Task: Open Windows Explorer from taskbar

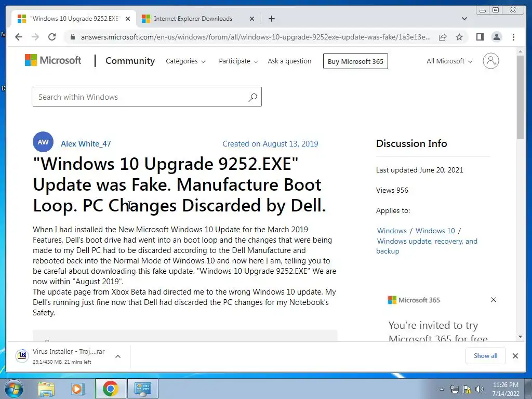Action: 46,389
